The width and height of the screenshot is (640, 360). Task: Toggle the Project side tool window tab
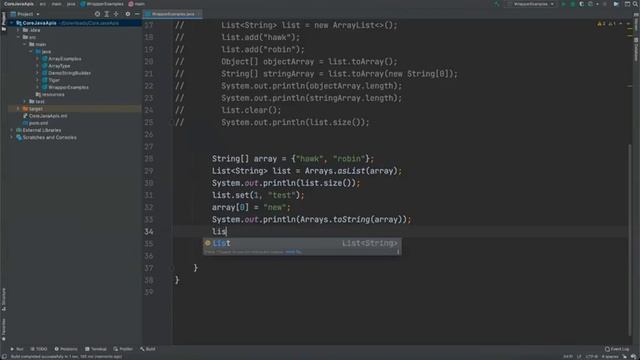coord(4,21)
